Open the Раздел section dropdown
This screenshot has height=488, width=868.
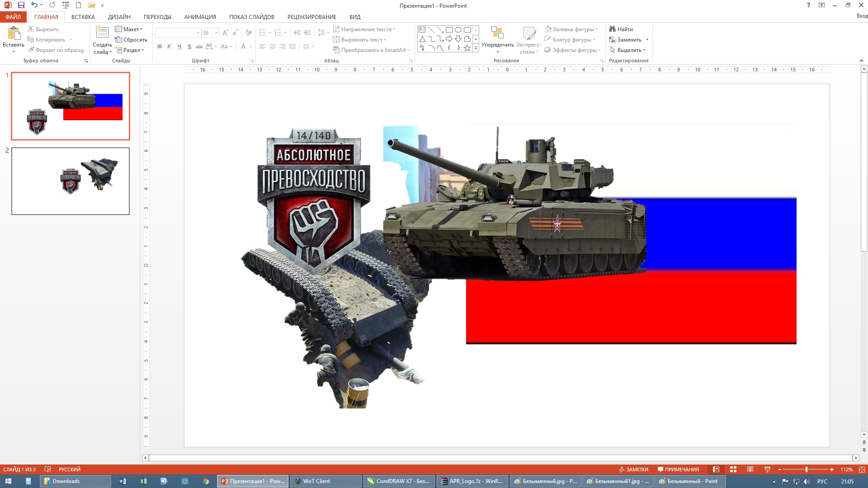point(130,50)
